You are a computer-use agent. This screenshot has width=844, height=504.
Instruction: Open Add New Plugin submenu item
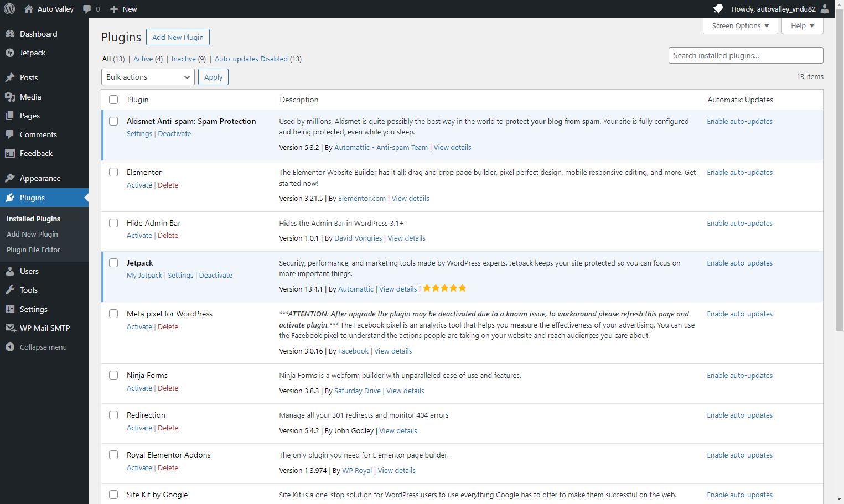point(32,234)
